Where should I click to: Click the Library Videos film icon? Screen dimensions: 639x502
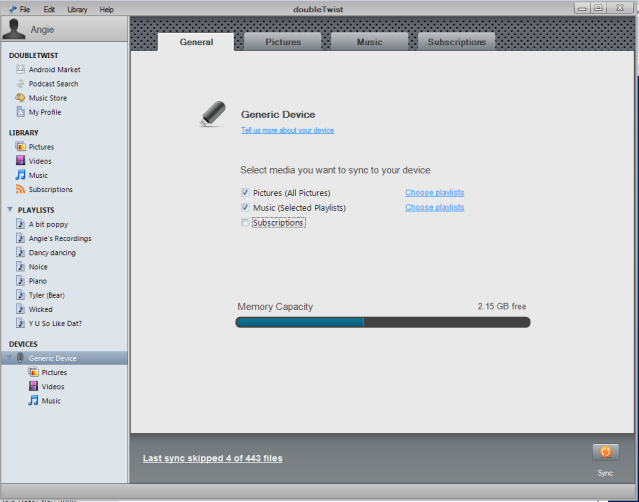20,161
